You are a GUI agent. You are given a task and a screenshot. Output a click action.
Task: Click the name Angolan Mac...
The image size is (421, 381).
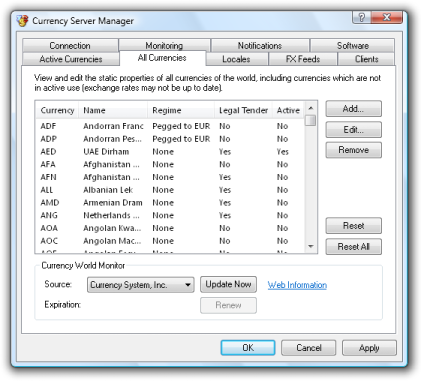112,241
